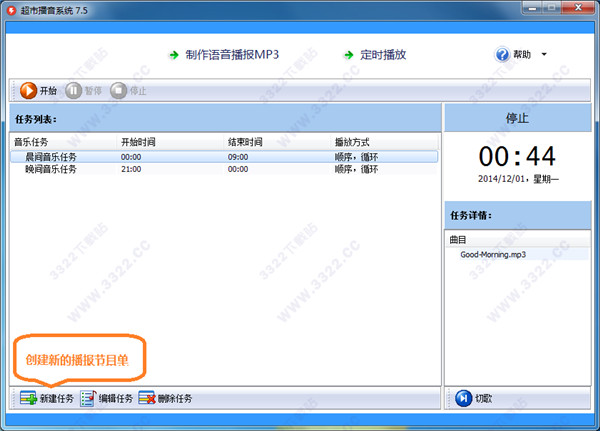Image resolution: width=600 pixels, height=431 pixels.
Task: Select the 晚间音乐任务 row
Action: [x=224, y=169]
